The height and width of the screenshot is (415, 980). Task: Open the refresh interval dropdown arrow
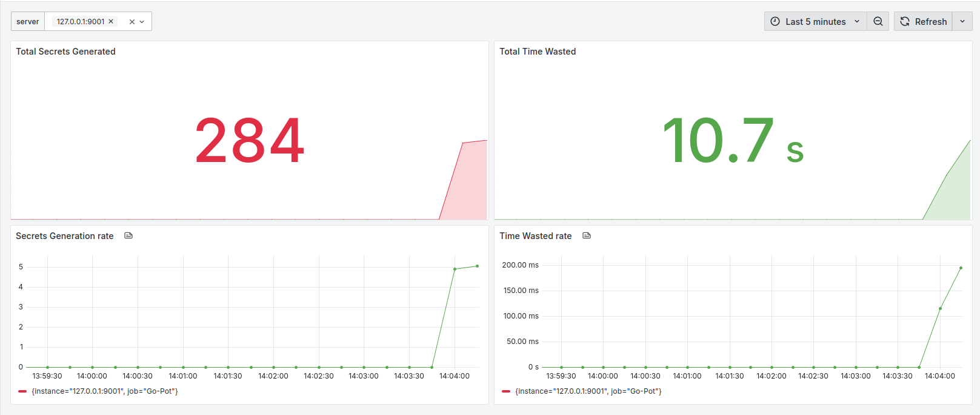962,21
